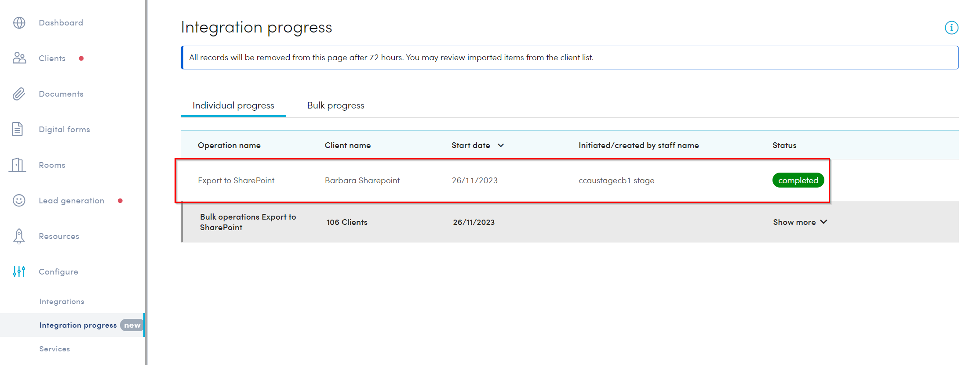The image size is (980, 365).
Task: Click the 'Integration progress' page heading
Action: (x=256, y=27)
